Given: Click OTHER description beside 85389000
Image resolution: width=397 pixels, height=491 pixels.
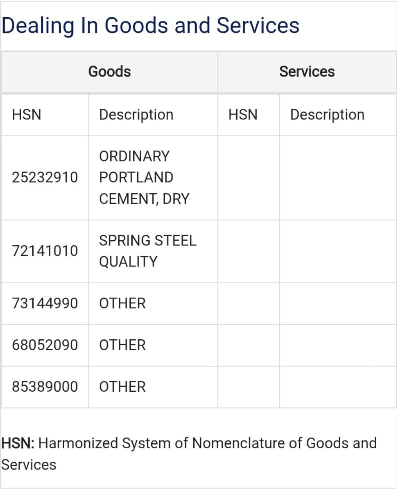Looking at the screenshot, I should 122,387.
